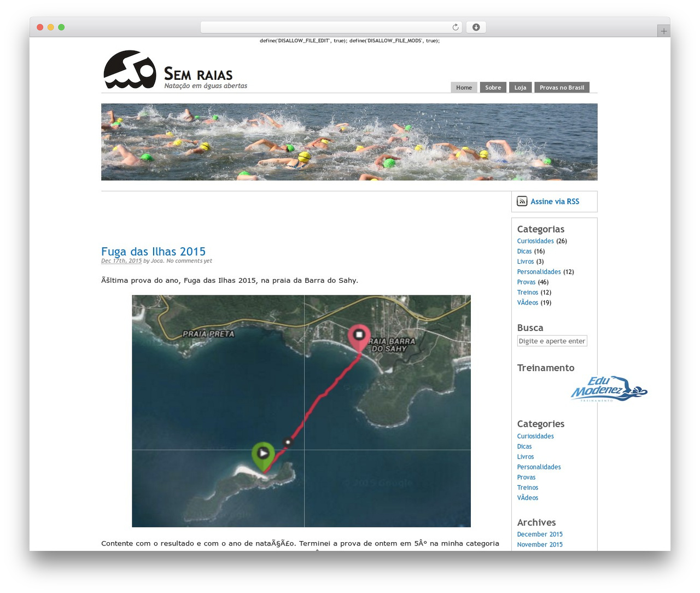Open the Loja menu tab
This screenshot has width=700, height=593.
pos(520,88)
